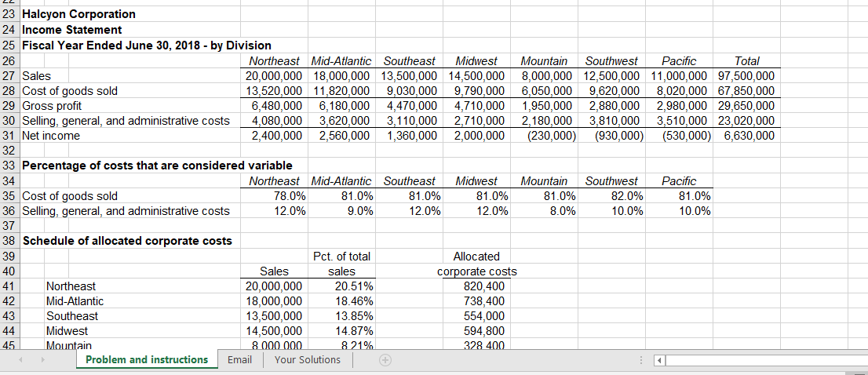Select Midwest allocated cost 594,800

pyautogui.click(x=476, y=331)
